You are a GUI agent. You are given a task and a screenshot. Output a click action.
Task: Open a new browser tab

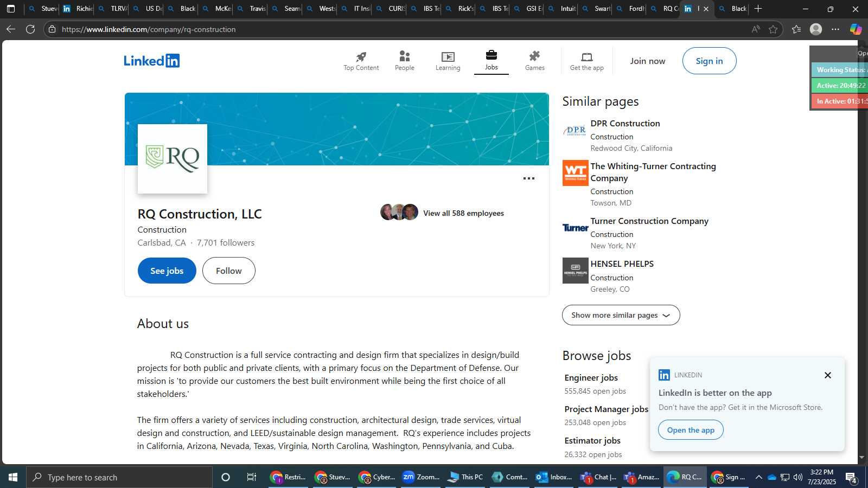[758, 9]
